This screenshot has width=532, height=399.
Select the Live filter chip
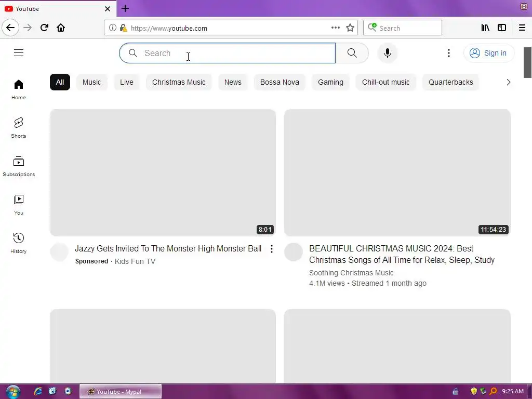pyautogui.click(x=127, y=82)
